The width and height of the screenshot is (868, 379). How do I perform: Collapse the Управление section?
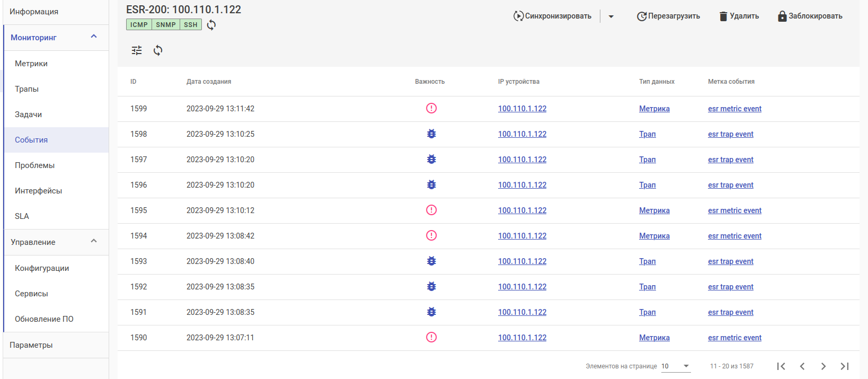point(94,241)
